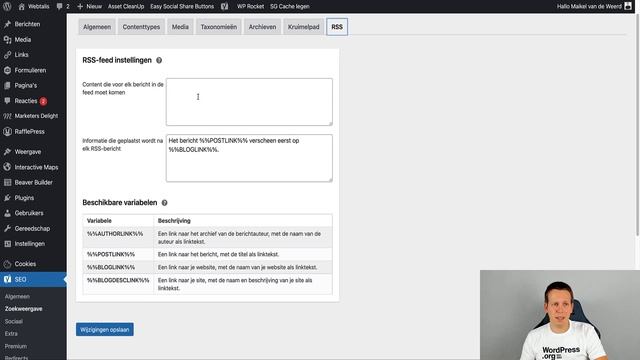Select the %%AUTHORLINK%% variable cell
The width and height of the screenshot is (640, 360).
point(118,238)
